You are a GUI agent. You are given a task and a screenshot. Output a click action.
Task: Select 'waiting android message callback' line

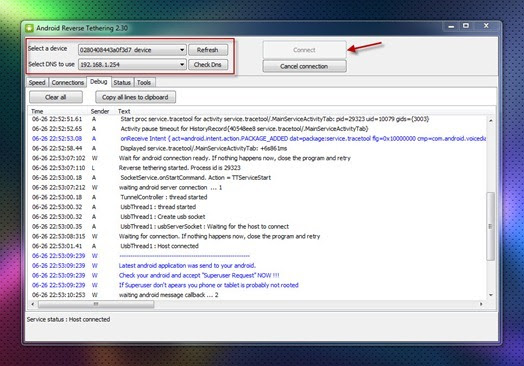(257, 295)
